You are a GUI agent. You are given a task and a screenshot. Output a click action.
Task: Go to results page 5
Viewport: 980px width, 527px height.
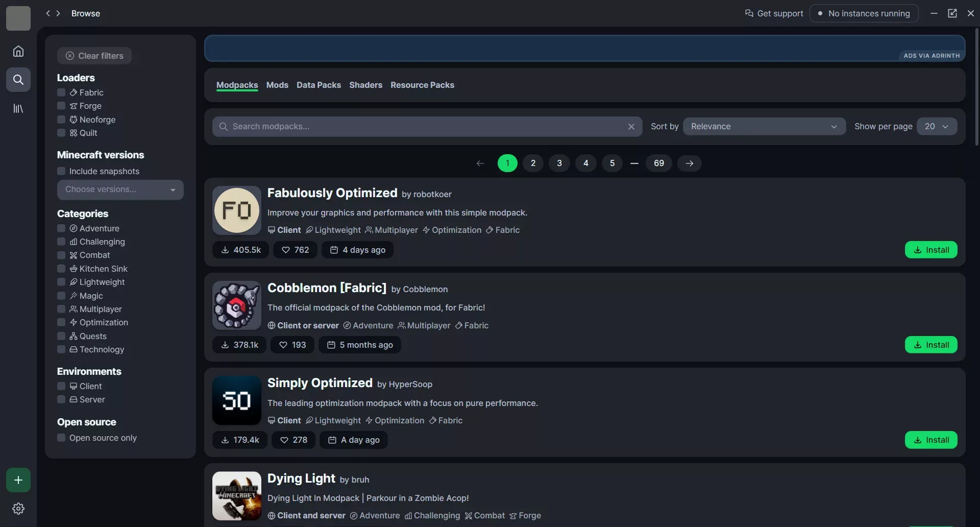612,163
